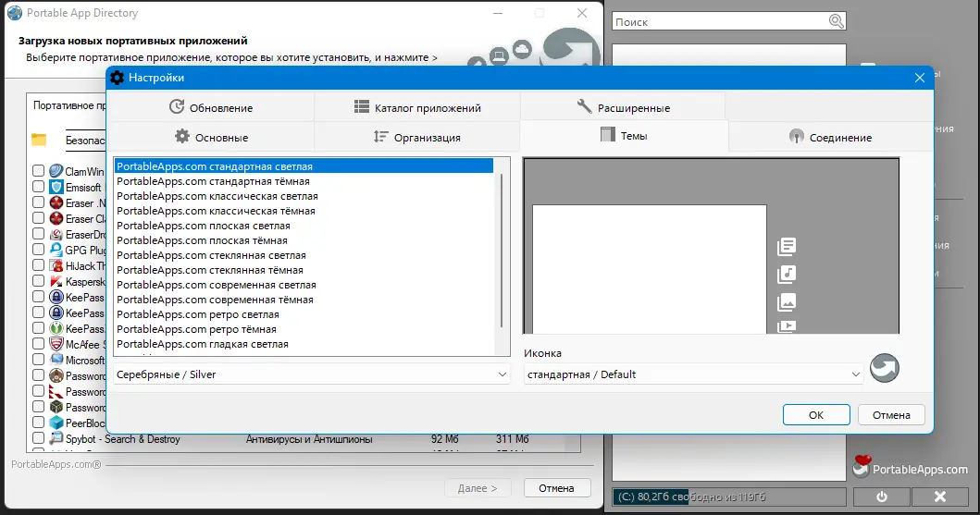The height and width of the screenshot is (515, 980).
Task: Click the GPG Plugin app icon
Action: 56,250
